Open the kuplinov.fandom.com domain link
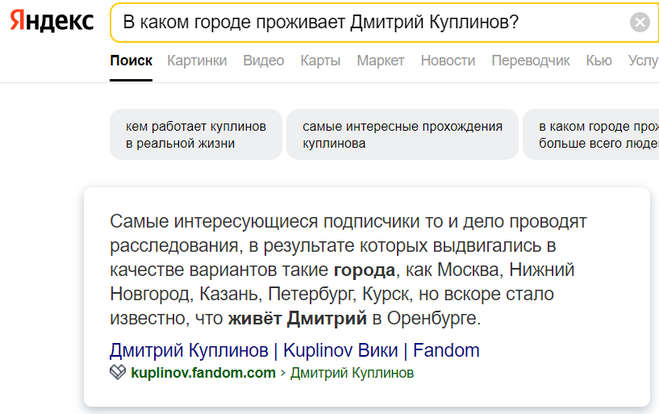The image size is (659, 414). [x=203, y=373]
